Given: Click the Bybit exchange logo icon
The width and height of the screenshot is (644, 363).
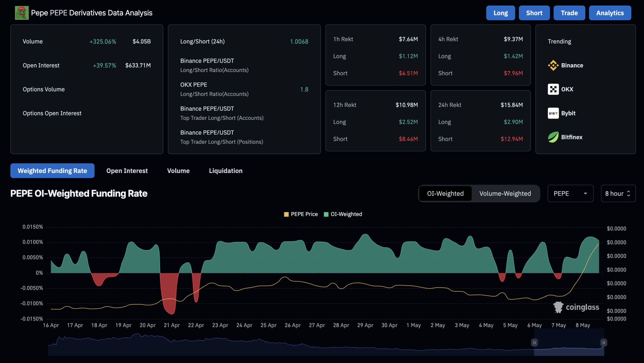Looking at the screenshot, I should 553,113.
